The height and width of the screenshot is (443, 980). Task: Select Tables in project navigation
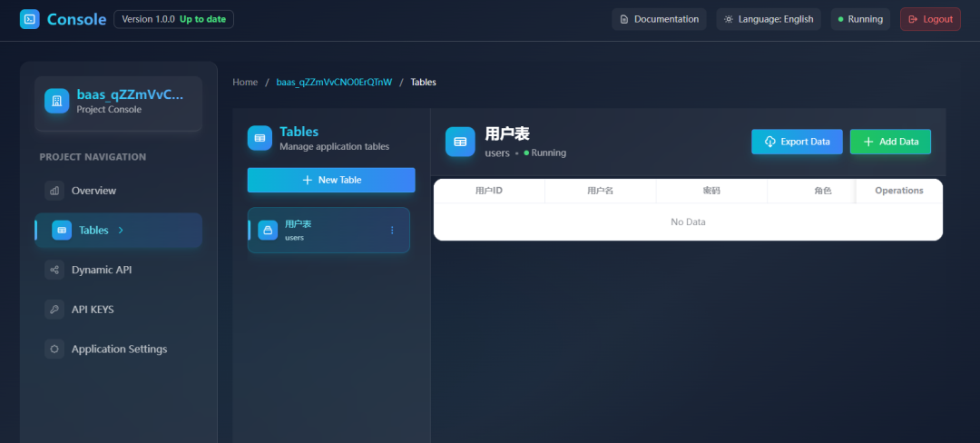pos(118,230)
